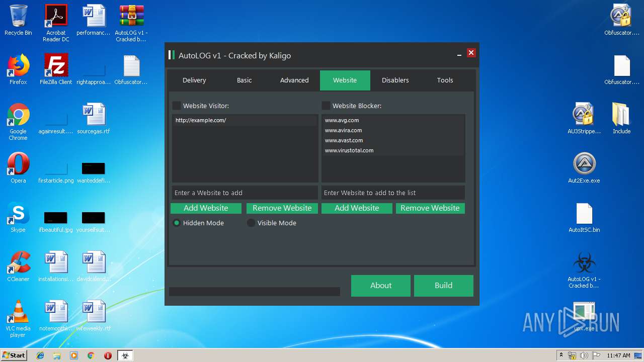Switch to the Tools tab
This screenshot has height=362, width=644.
tap(445, 80)
